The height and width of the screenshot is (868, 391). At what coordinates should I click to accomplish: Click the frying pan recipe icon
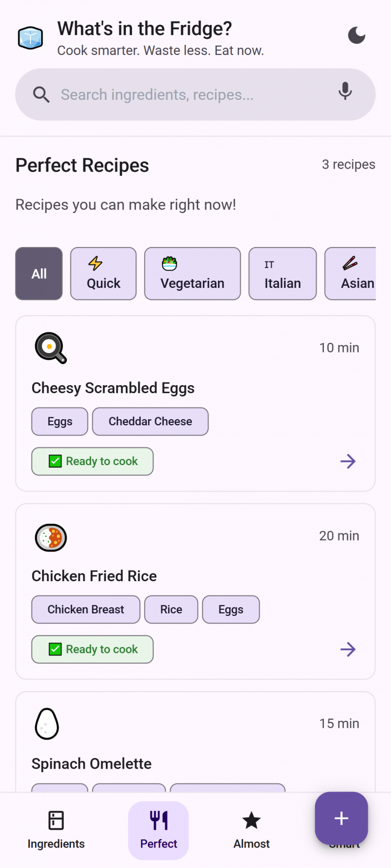(x=50, y=348)
